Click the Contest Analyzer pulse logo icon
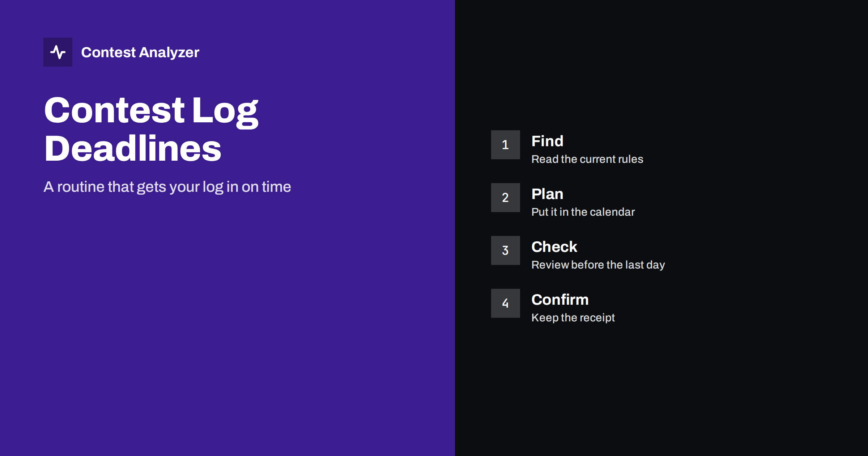Screen dimensions: 868x456 (58, 52)
